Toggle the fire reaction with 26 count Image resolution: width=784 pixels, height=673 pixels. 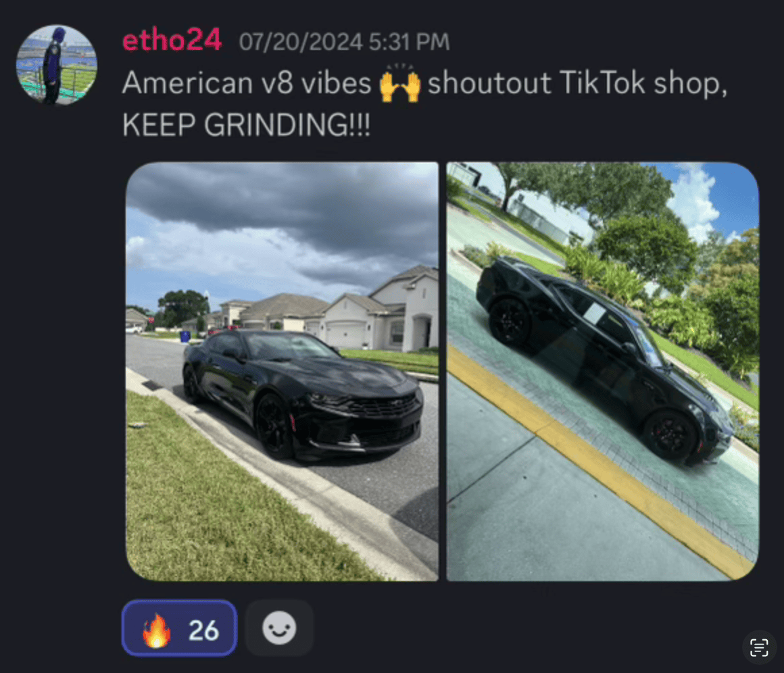coord(180,628)
